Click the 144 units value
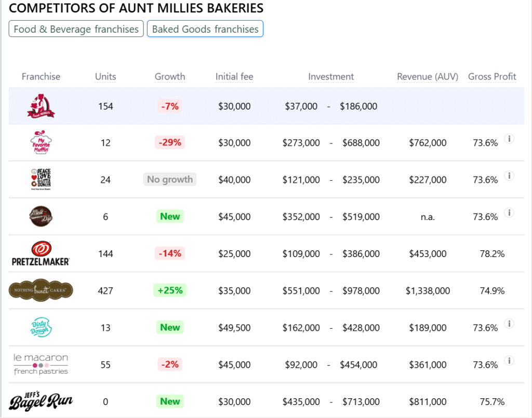This screenshot has height=418, width=532. [105, 254]
